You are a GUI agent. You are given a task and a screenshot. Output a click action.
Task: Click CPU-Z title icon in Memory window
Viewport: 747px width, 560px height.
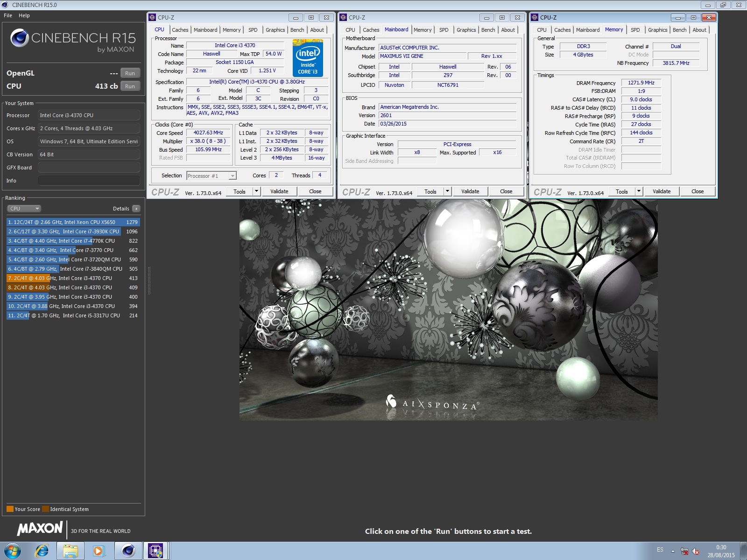click(535, 17)
